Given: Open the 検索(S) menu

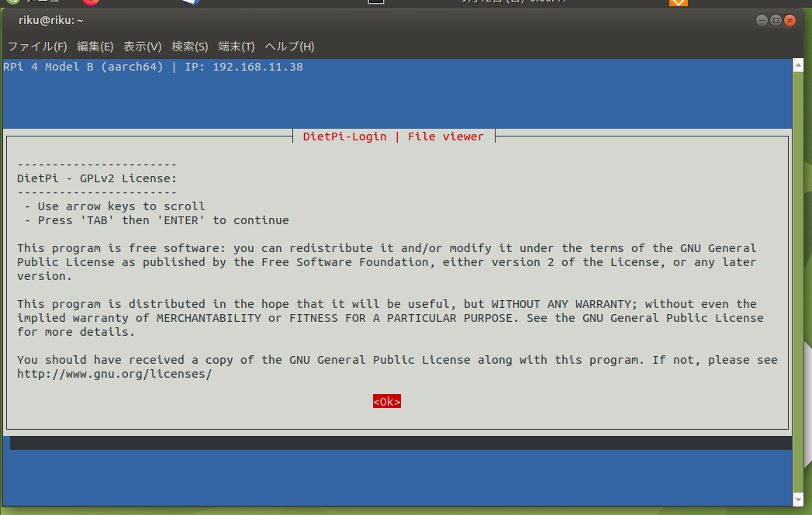Looking at the screenshot, I should click(189, 47).
